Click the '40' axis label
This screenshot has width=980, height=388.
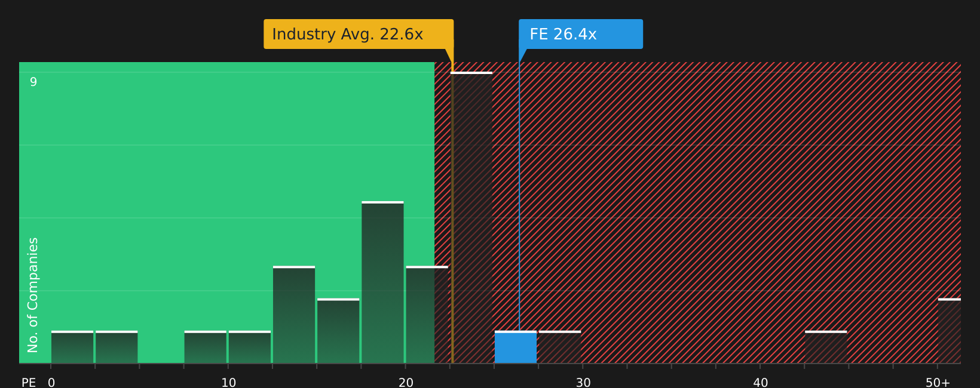click(760, 383)
